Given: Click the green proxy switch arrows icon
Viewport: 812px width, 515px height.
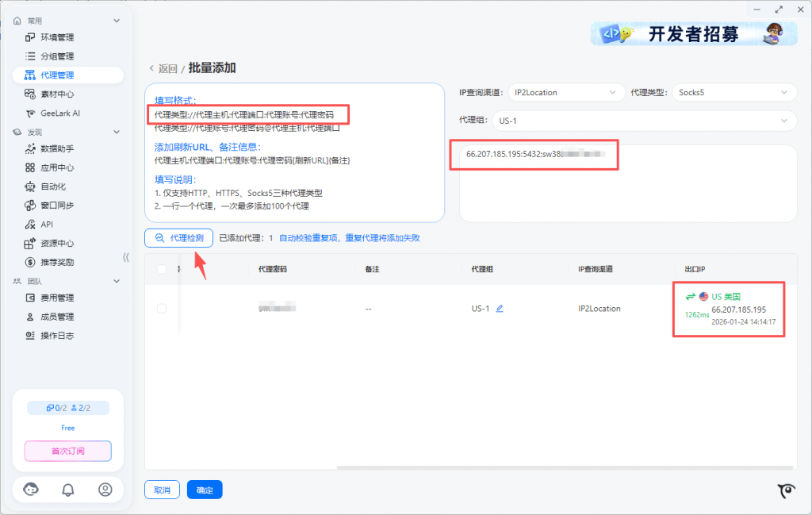Looking at the screenshot, I should pyautogui.click(x=690, y=296).
